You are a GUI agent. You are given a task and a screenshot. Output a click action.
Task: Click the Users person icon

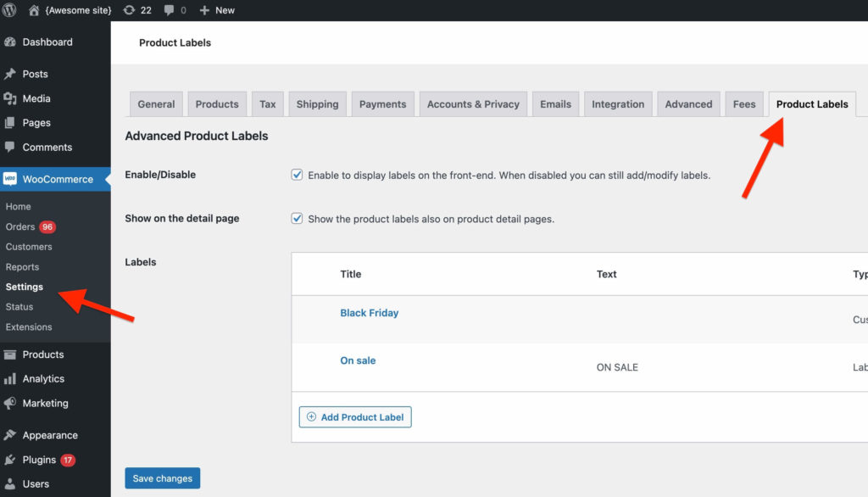point(10,484)
